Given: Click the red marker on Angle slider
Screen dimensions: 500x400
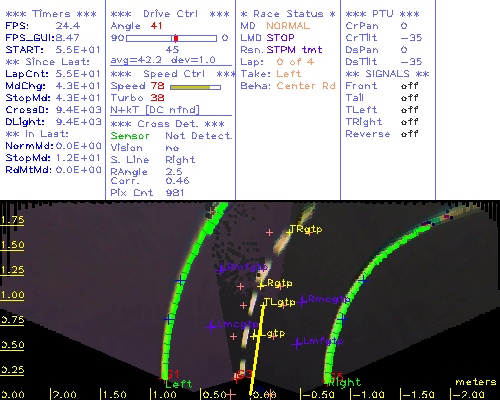Looking at the screenshot, I should (176, 38).
